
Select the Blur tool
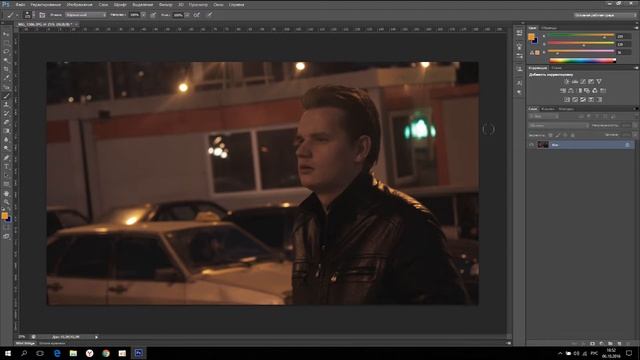(x=6, y=140)
